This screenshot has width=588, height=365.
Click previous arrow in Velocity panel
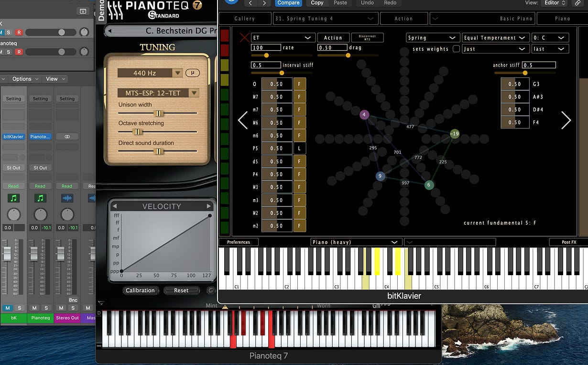115,206
